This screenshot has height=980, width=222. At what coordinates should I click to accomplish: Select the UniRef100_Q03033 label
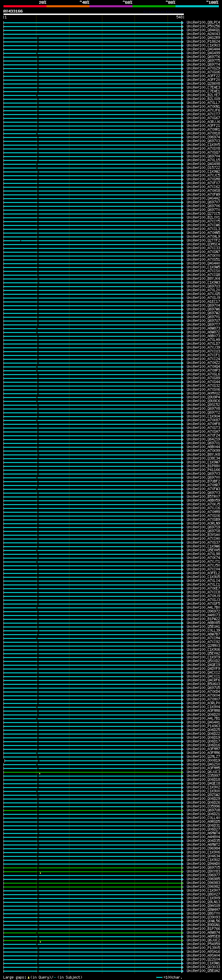point(203,967)
